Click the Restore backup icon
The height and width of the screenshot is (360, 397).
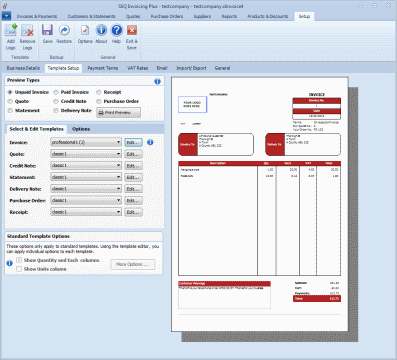pos(64,30)
